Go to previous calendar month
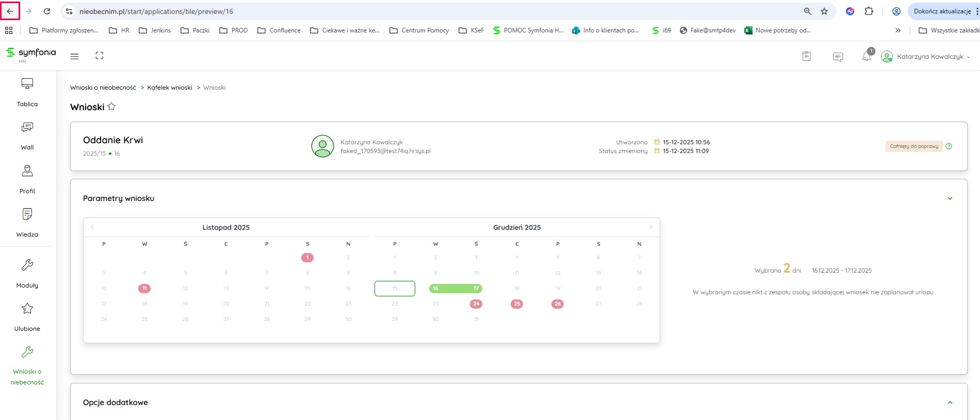The image size is (980, 420). click(92, 227)
